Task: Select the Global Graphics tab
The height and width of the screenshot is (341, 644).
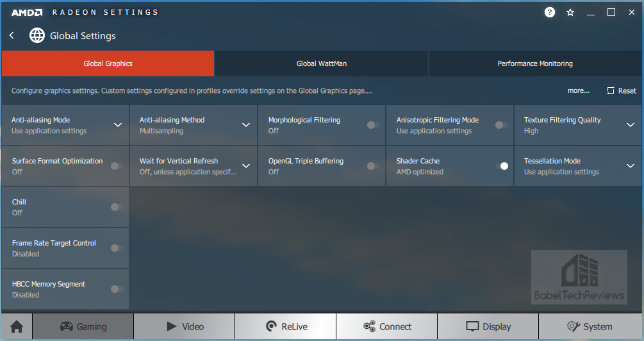Action: pos(108,63)
